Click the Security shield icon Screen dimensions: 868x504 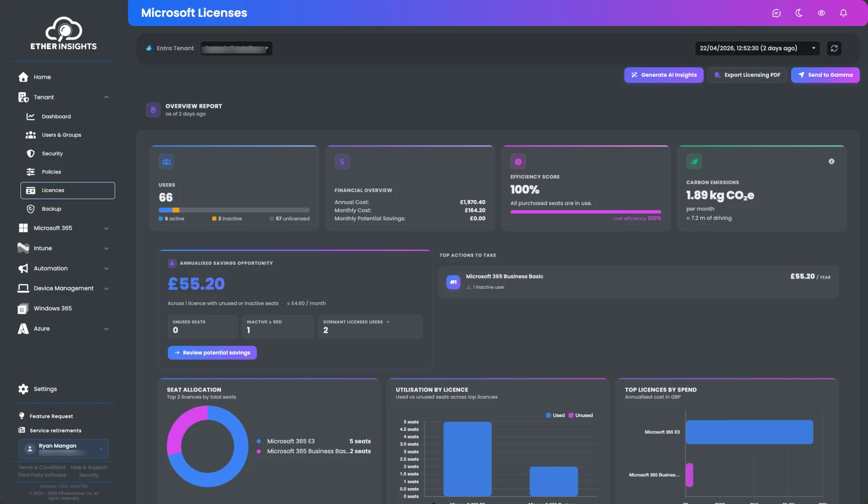(31, 154)
